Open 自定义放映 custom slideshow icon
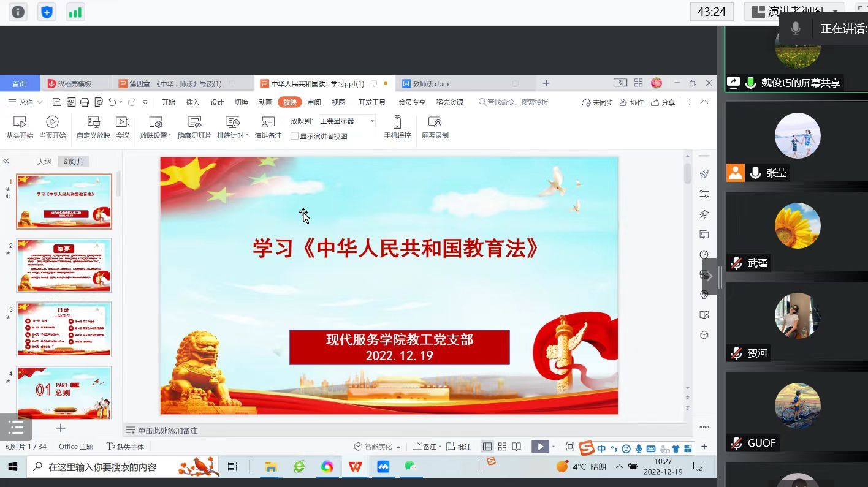This screenshot has width=868, height=487. pyautogui.click(x=93, y=123)
